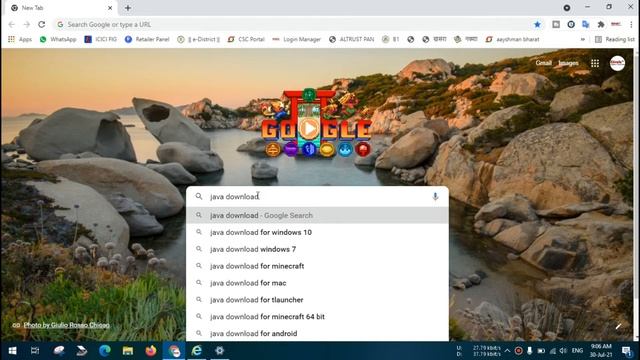Bookmark this tab with the star icon
Image resolution: width=640 pixels, height=360 pixels.
(x=538, y=24)
